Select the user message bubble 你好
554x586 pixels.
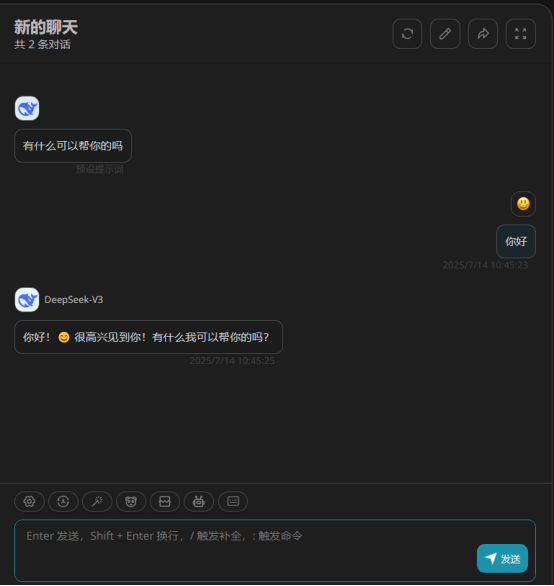[x=516, y=241]
